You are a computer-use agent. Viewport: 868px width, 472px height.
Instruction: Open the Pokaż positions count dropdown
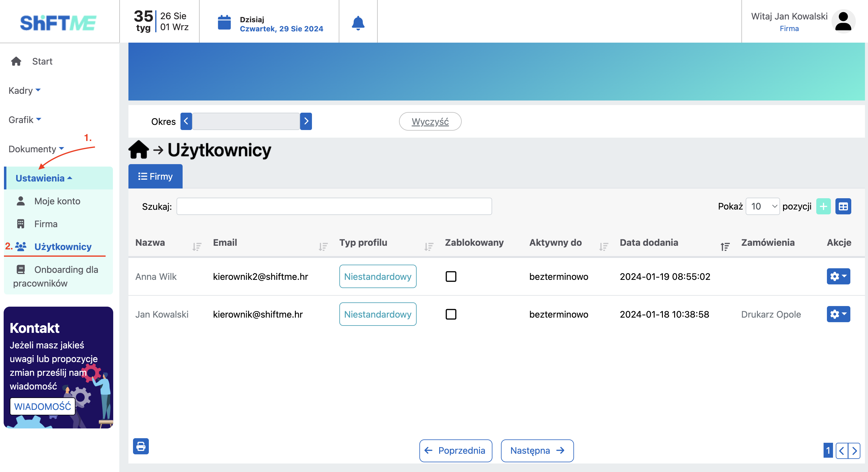(763, 206)
